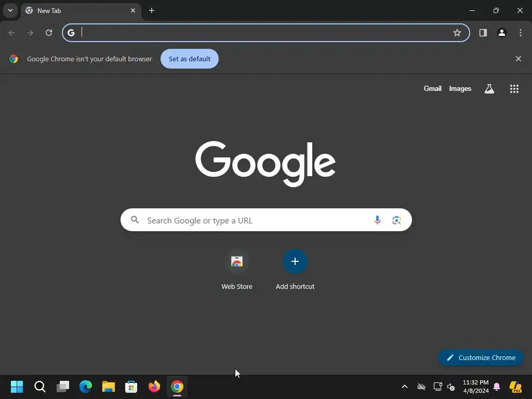Launch Microsoft Edge from taskbar
The width and height of the screenshot is (532, 399).
coord(86,387)
